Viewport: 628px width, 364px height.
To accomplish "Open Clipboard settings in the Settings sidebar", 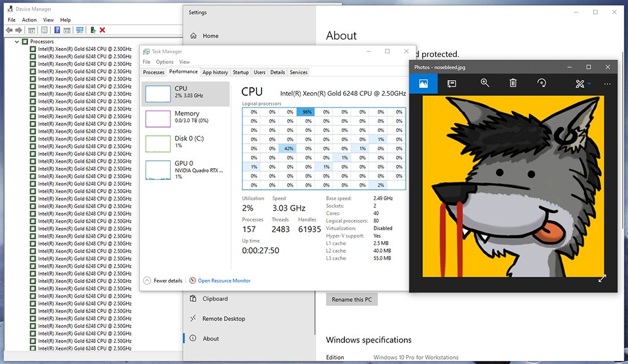I will [215, 299].
